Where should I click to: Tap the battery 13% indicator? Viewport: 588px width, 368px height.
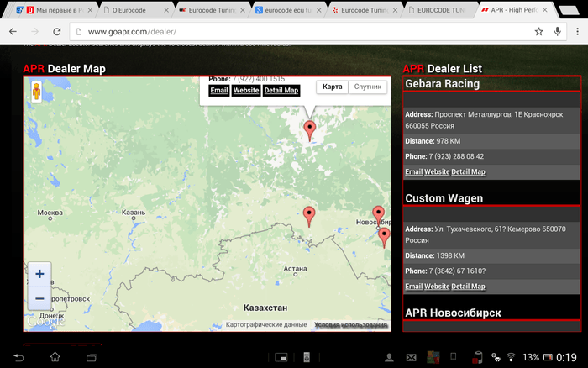538,357
